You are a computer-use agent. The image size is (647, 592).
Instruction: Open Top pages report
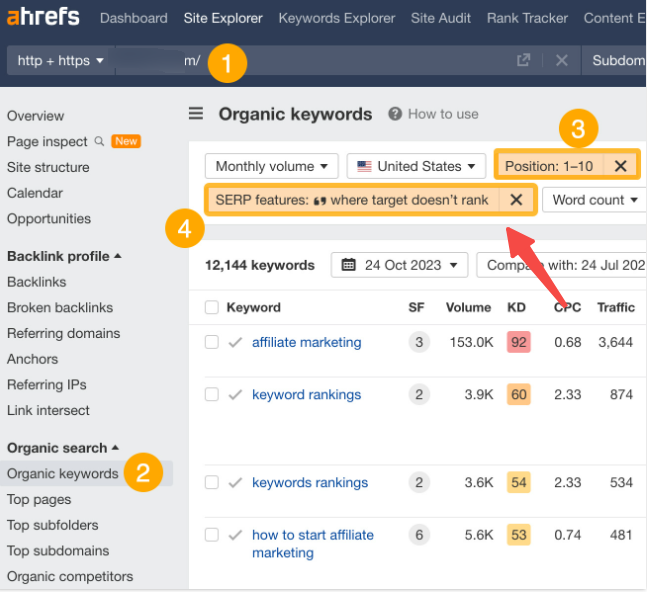coord(39,499)
